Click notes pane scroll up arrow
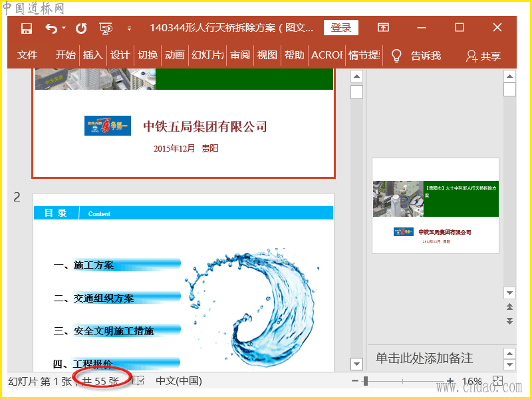The height and width of the screenshot is (399, 532). [509, 354]
